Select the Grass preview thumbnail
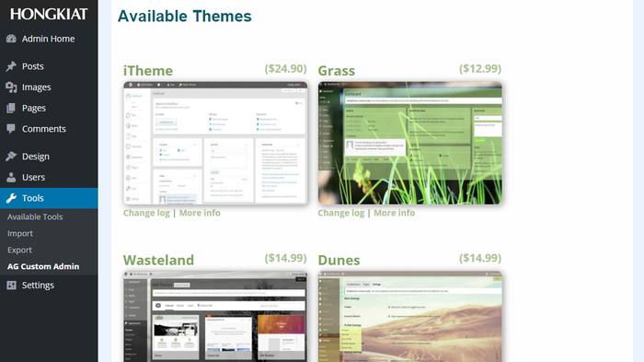This screenshot has width=644, height=362. point(410,143)
